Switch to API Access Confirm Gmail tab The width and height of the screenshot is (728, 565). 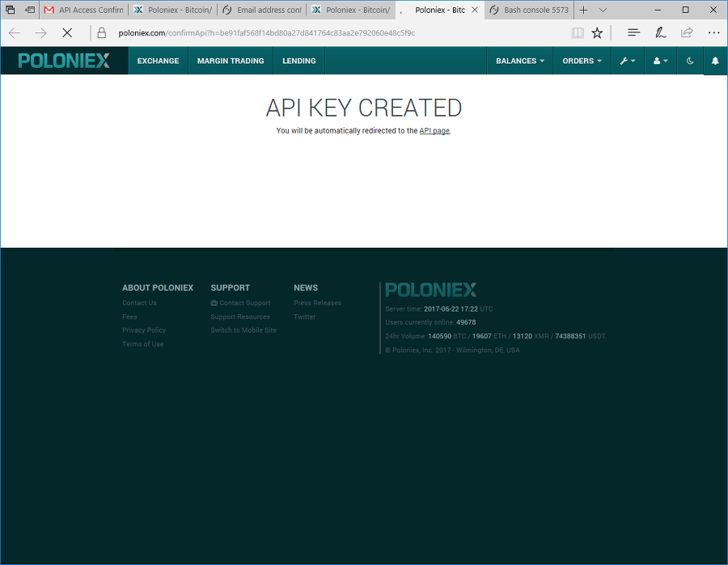84,10
